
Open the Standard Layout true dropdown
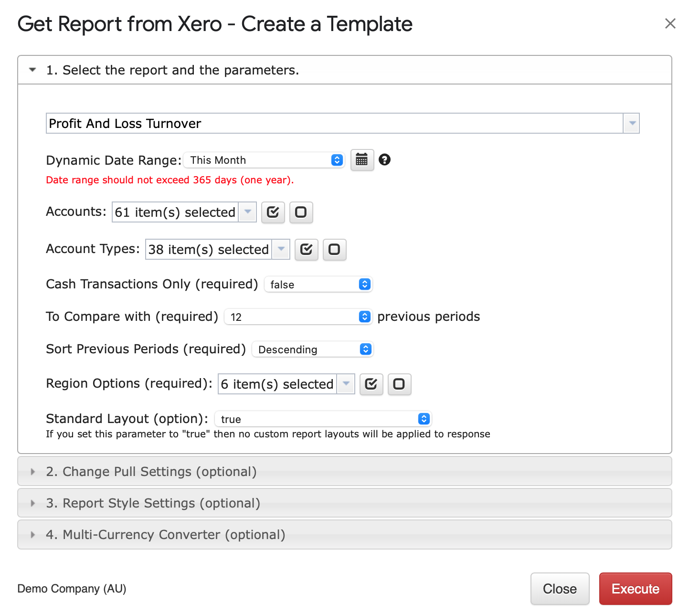pyautogui.click(x=323, y=419)
